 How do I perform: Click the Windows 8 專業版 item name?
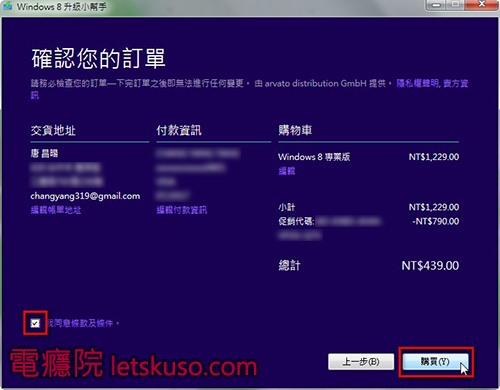pyautogui.click(x=314, y=157)
